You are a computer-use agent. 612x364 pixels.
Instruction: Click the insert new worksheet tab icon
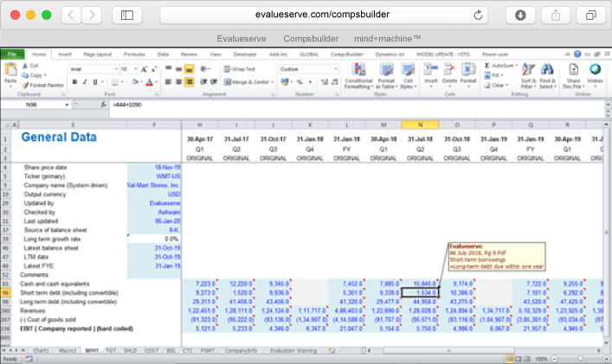(x=332, y=350)
